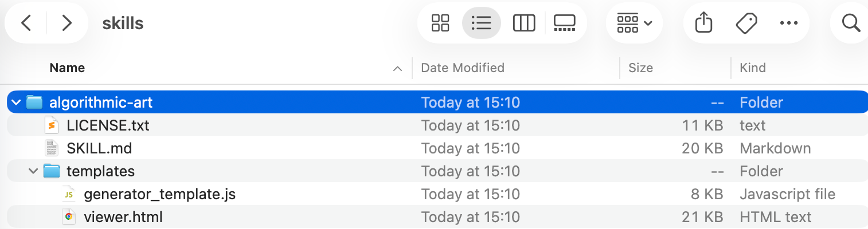Sort by the Name column header
Viewport: 868px width, 229px height.
pos(67,68)
